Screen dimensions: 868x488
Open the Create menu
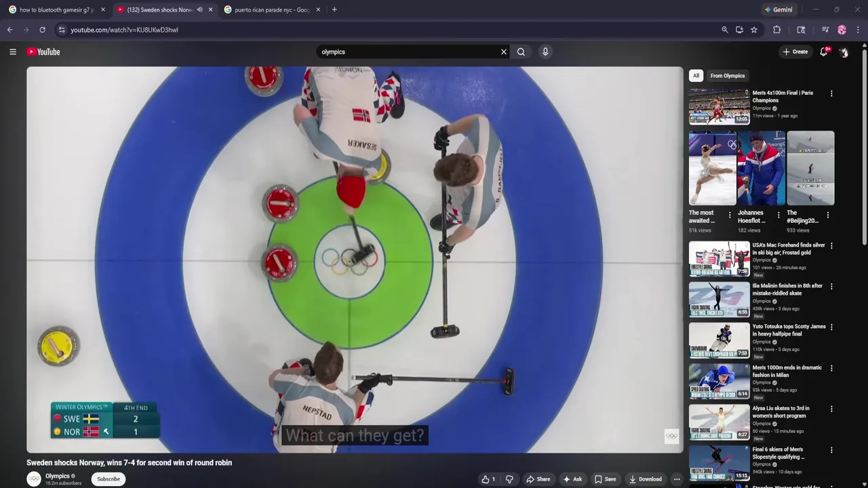(795, 52)
